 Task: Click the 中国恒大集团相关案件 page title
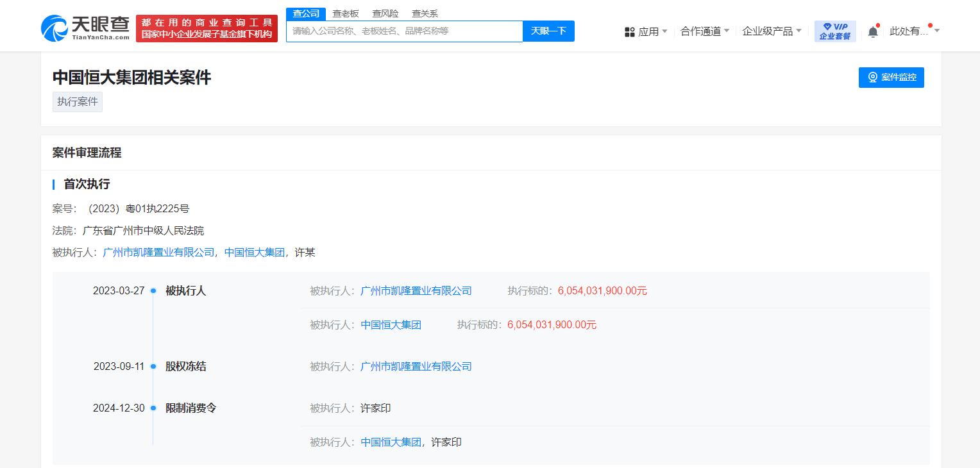[x=131, y=78]
